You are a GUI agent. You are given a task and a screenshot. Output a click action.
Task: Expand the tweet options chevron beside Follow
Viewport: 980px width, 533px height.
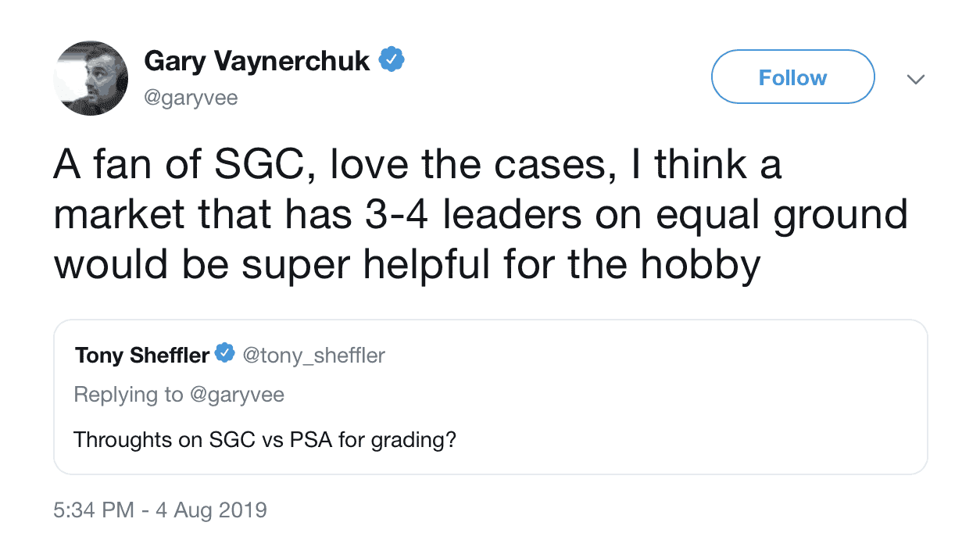tap(915, 79)
